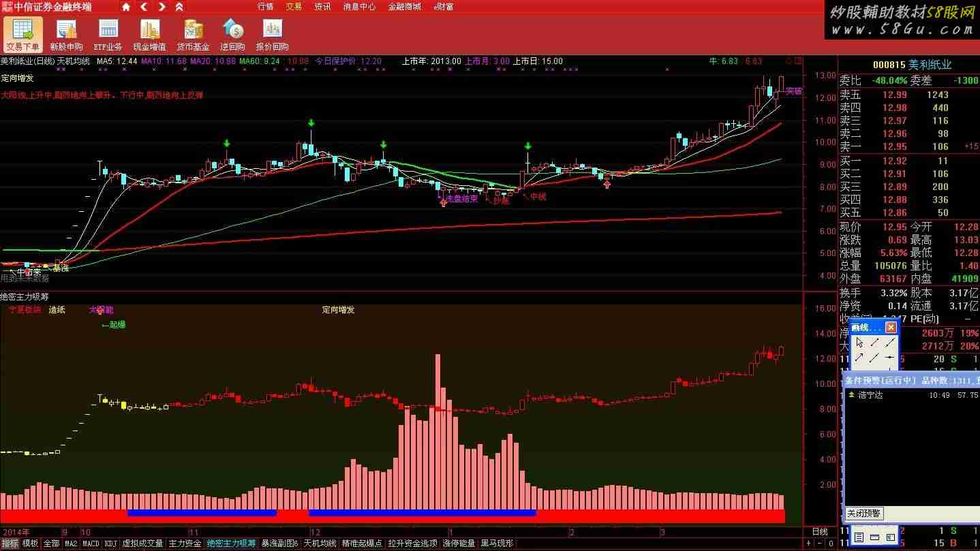Click the 洗盘结束 annotation on the chart
Image resolution: width=980 pixels, height=551 pixels.
coord(461,199)
